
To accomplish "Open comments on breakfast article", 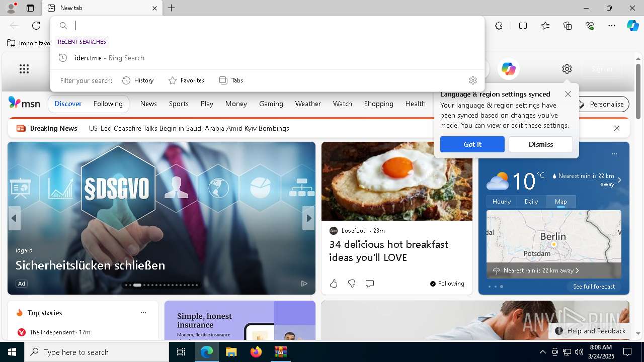I will pyautogui.click(x=370, y=284).
